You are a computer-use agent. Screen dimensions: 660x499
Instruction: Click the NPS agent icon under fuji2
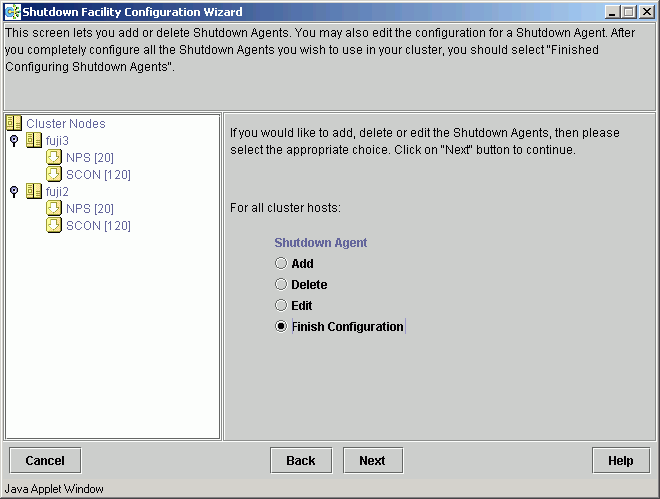[54, 208]
